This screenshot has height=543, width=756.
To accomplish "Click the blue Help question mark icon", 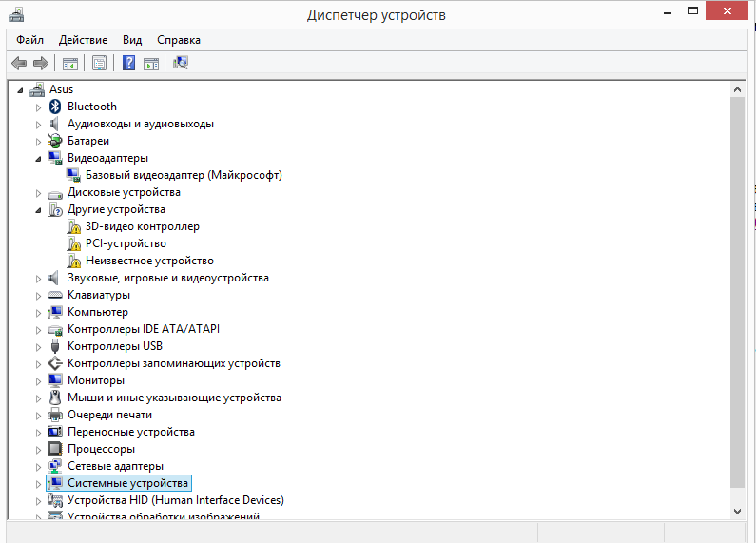I will pyautogui.click(x=128, y=64).
